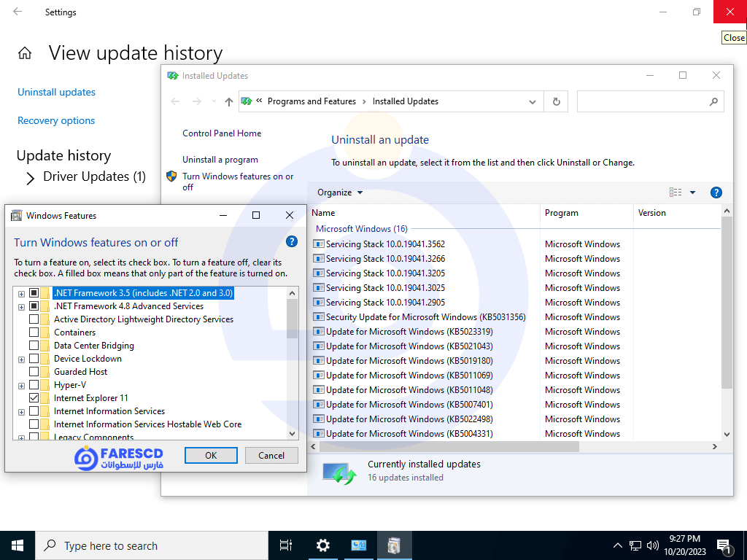Check the Data Center Bridging box
Screen dimensions: 747x560
pos(34,345)
